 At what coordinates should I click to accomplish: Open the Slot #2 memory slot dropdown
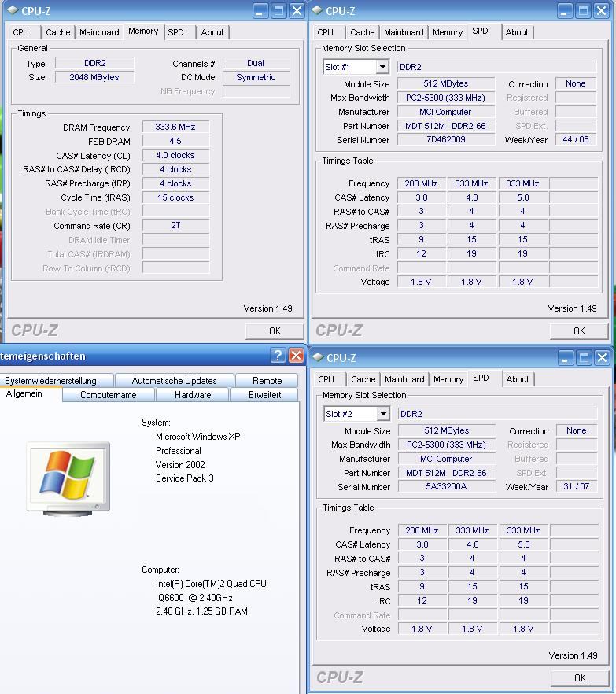coord(383,414)
